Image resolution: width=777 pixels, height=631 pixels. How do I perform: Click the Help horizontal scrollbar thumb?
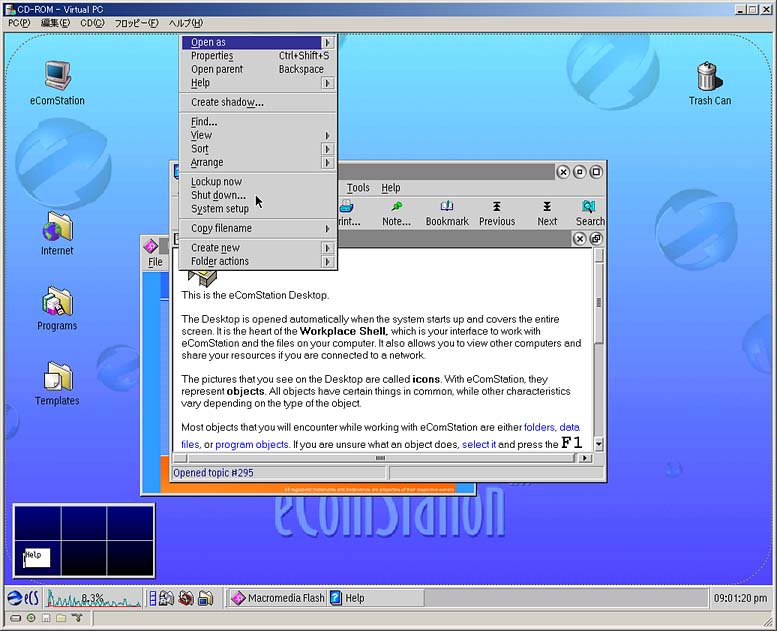pos(380,459)
